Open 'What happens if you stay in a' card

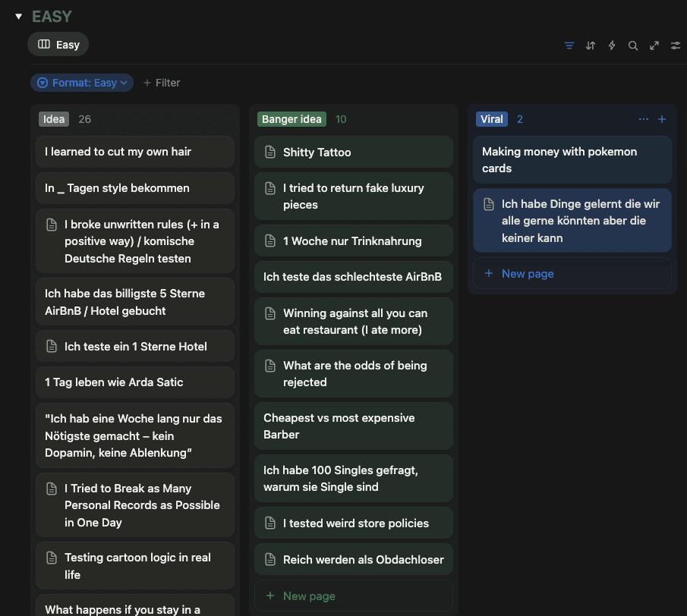(x=135, y=606)
